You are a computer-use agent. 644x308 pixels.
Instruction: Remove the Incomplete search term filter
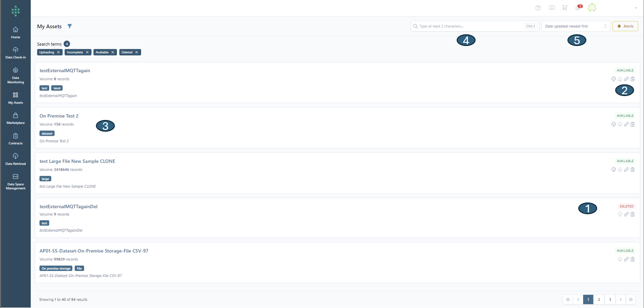87,52
